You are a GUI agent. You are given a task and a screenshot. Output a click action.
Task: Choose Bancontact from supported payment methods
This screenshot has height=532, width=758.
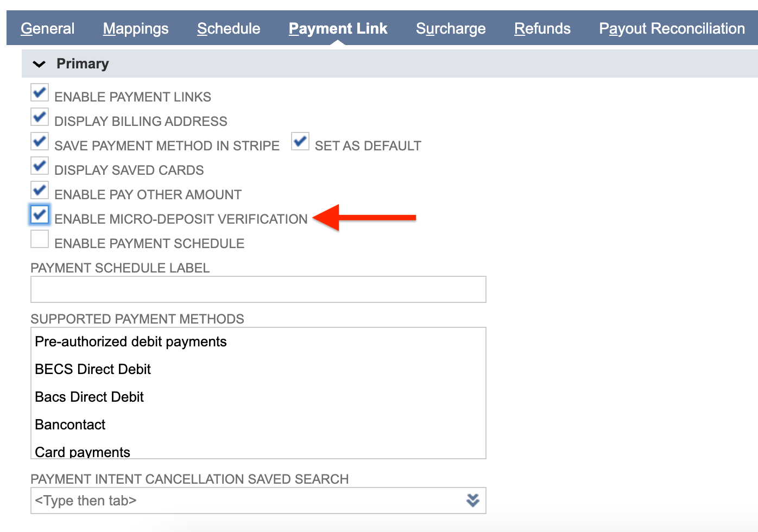pyautogui.click(x=70, y=425)
